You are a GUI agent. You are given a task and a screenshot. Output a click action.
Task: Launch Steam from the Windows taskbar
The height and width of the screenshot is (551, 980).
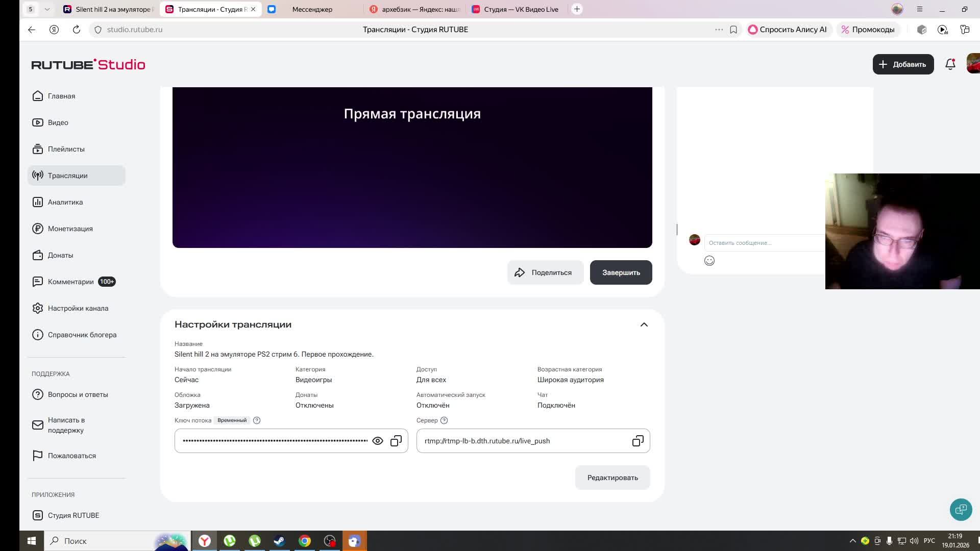[279, 541]
